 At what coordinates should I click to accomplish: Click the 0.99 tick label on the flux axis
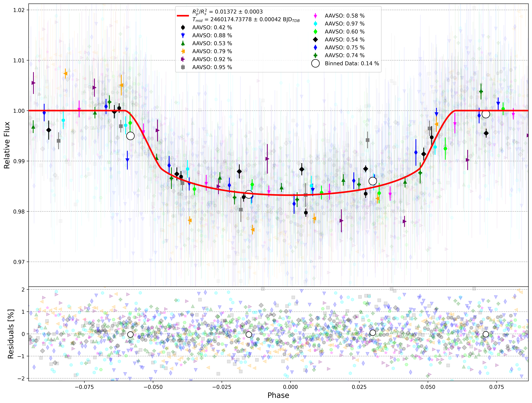[x=19, y=161]
